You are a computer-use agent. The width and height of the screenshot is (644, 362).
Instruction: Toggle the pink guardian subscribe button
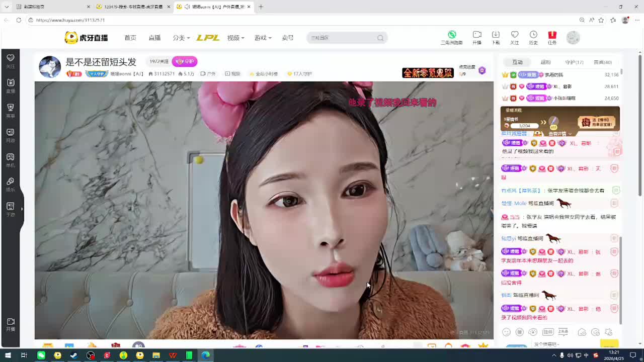pos(185,61)
